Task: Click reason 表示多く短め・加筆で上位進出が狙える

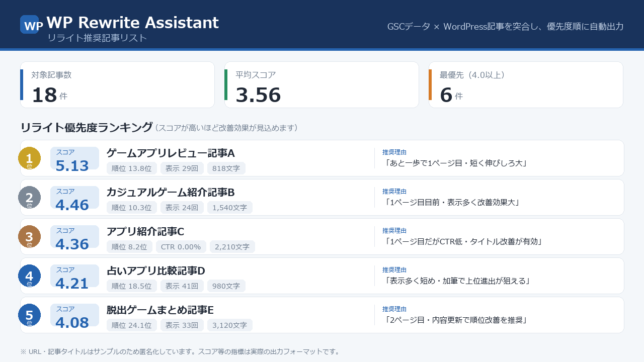Action: [x=458, y=281]
